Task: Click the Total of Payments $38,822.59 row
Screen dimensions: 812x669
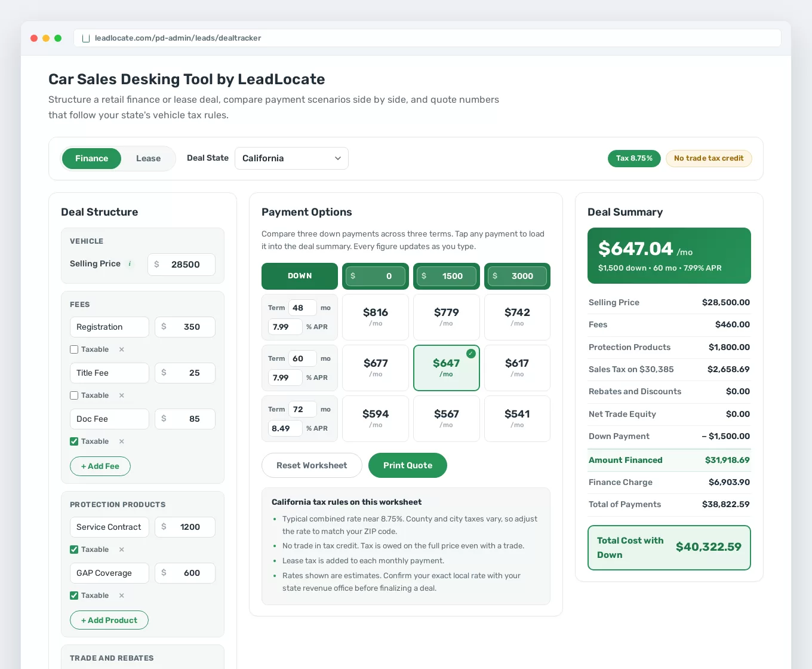Action: tap(669, 504)
